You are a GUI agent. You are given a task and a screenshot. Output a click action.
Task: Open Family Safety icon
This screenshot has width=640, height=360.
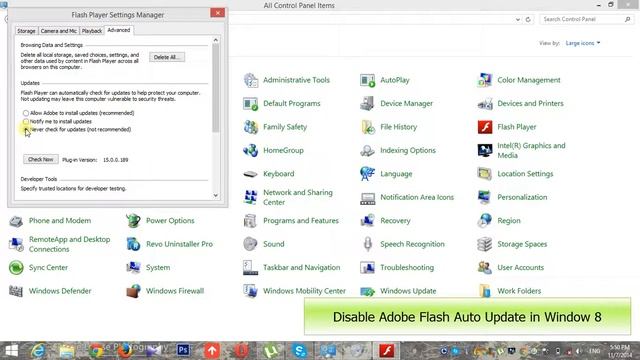251,127
